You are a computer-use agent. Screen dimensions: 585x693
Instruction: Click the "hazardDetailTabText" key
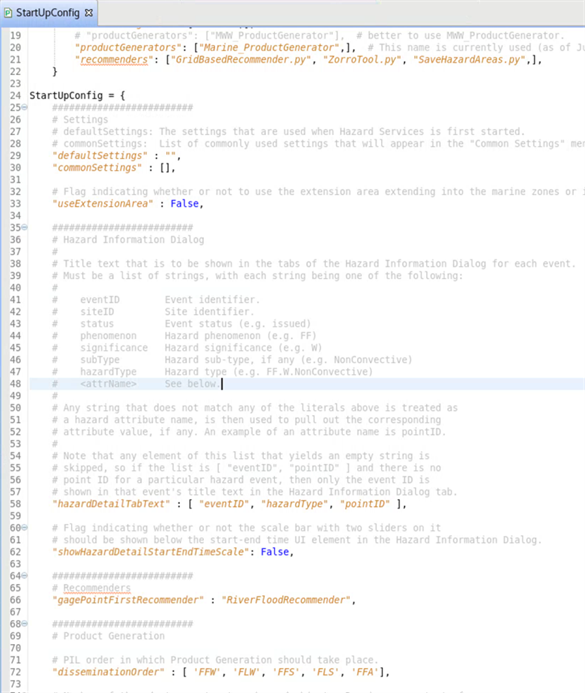coord(110,504)
